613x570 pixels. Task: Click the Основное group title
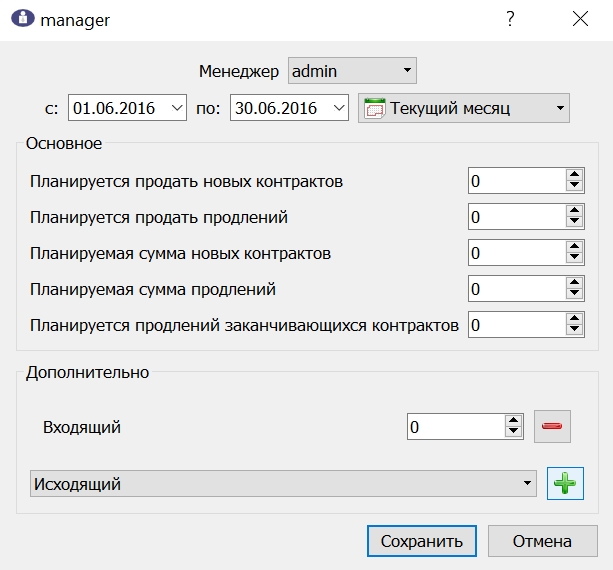(x=64, y=143)
